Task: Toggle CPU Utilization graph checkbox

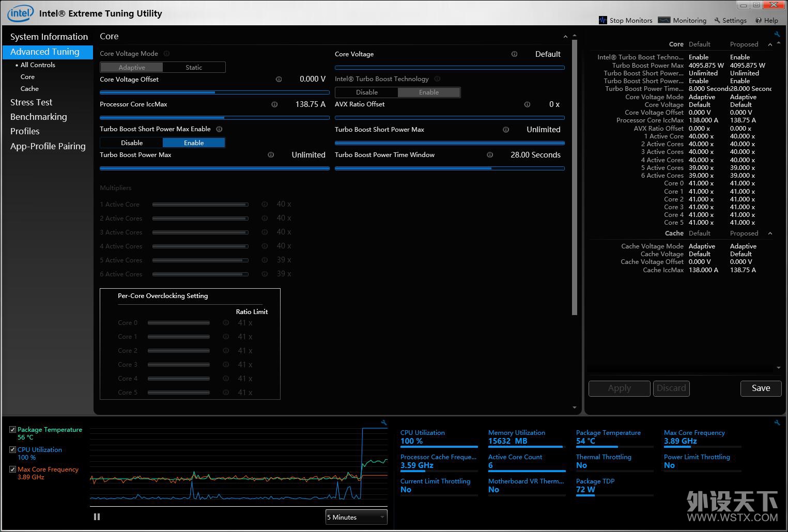Action: [x=12, y=449]
